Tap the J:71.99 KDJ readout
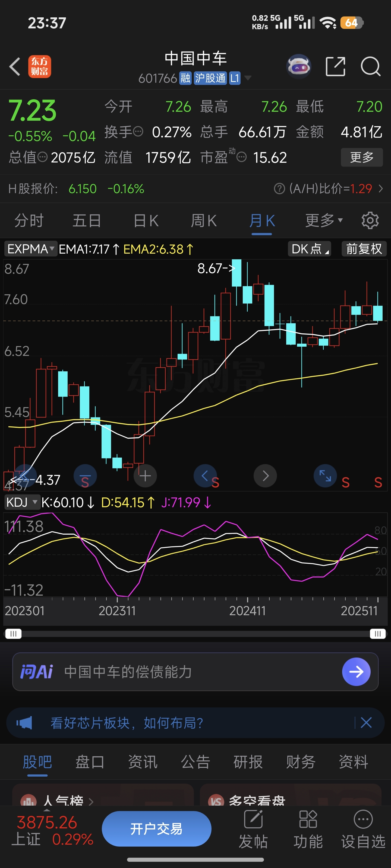Viewport: 391px width, 868px height. pyautogui.click(x=186, y=502)
